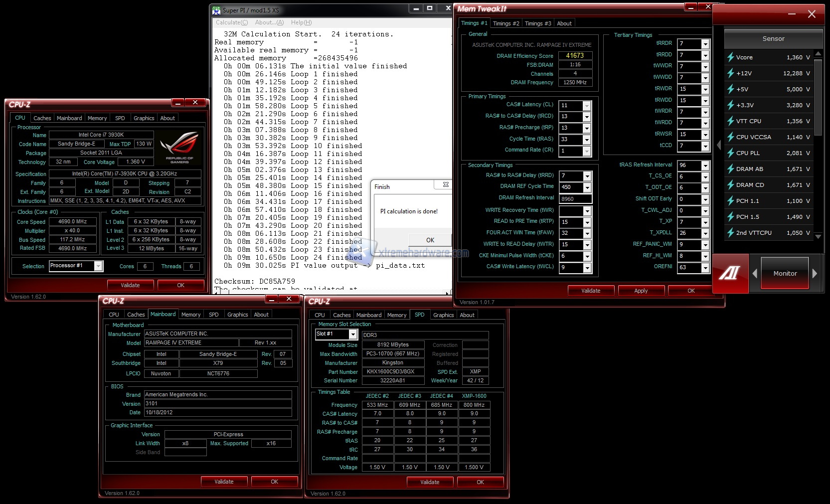
Task: Click the Monitor button in AI Suite
Action: [785, 273]
